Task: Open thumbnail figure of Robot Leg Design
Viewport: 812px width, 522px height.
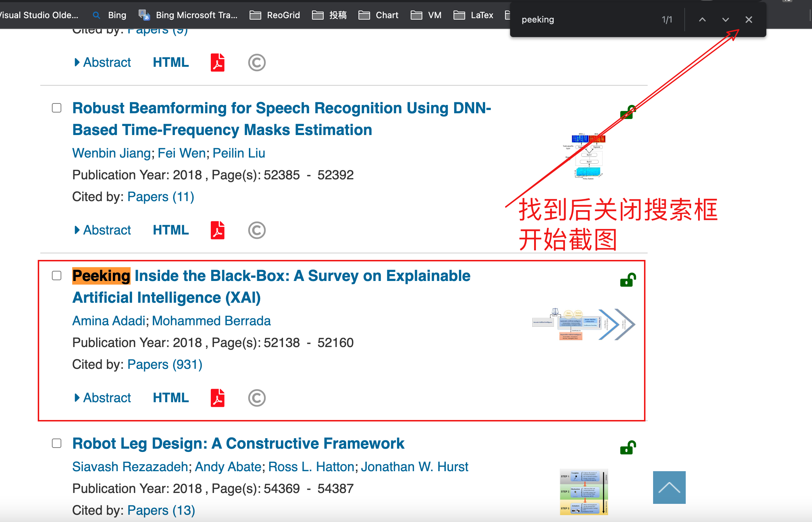Action: 584,492
